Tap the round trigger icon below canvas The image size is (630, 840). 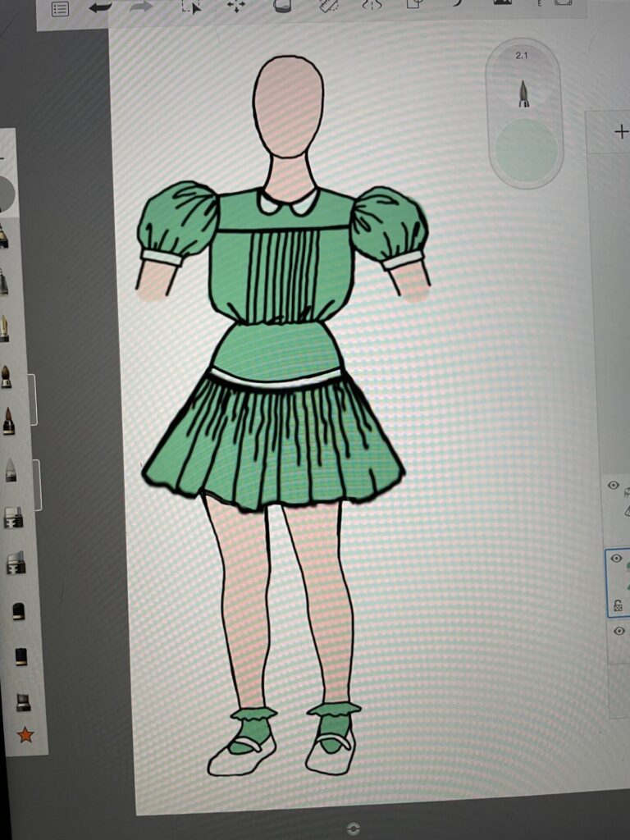click(354, 829)
